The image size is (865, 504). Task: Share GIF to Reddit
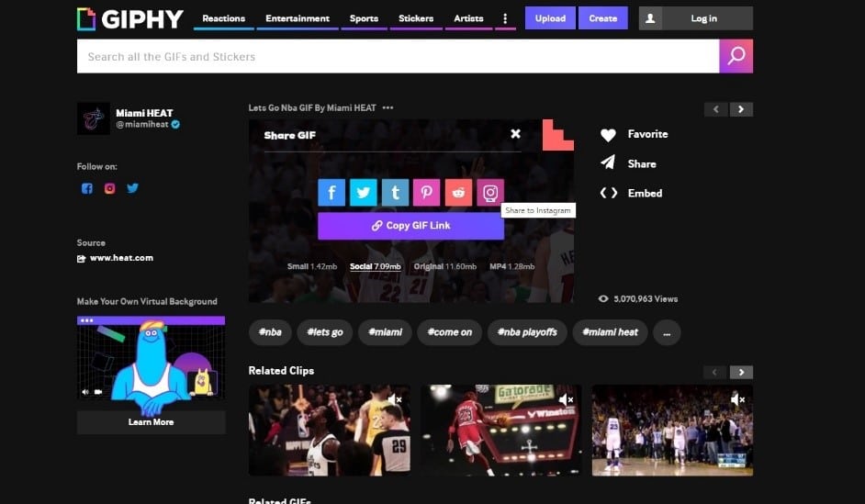(458, 193)
